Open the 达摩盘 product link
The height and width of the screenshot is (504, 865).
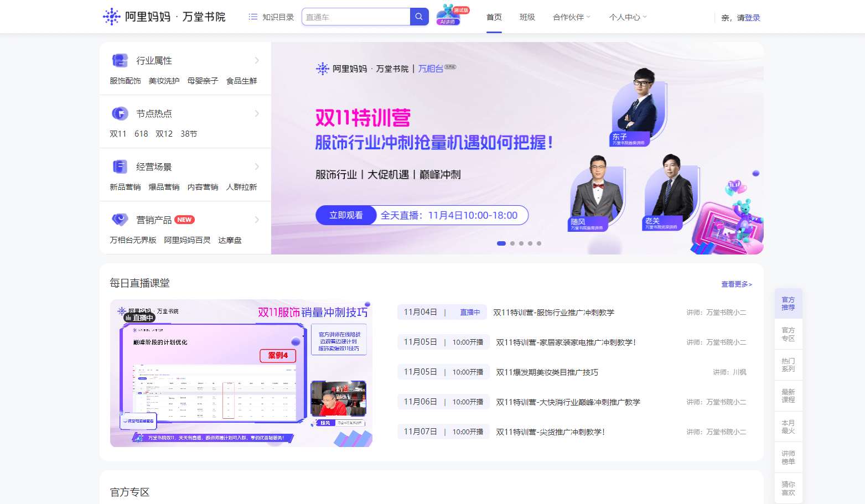coord(230,240)
